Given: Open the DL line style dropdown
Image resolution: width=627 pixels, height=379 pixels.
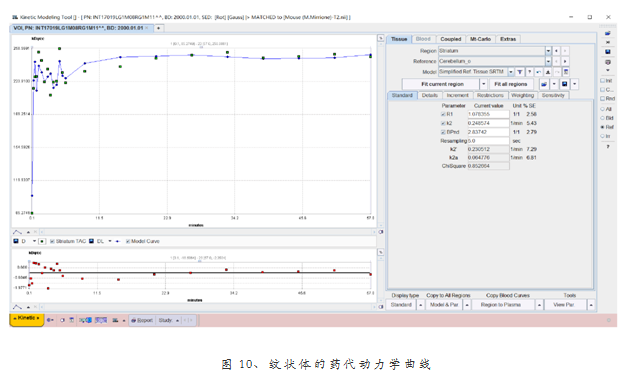Looking at the screenshot, I should tap(110, 241).
